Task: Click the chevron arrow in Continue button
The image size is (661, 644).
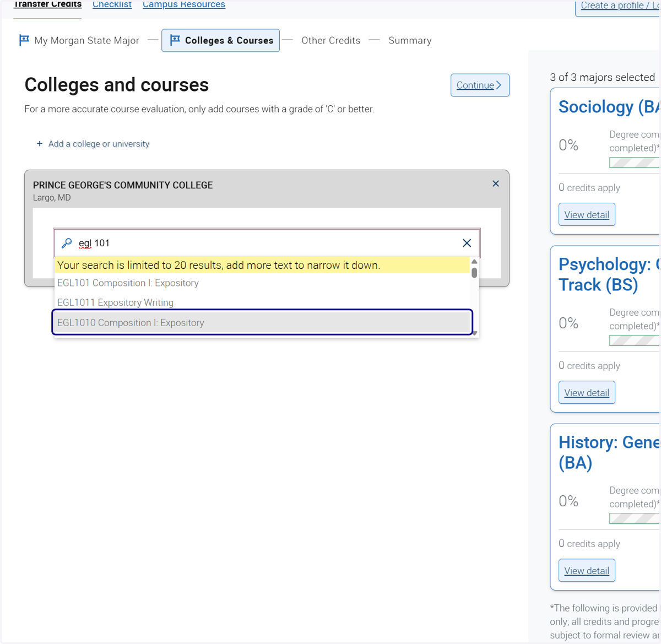Action: pos(499,85)
